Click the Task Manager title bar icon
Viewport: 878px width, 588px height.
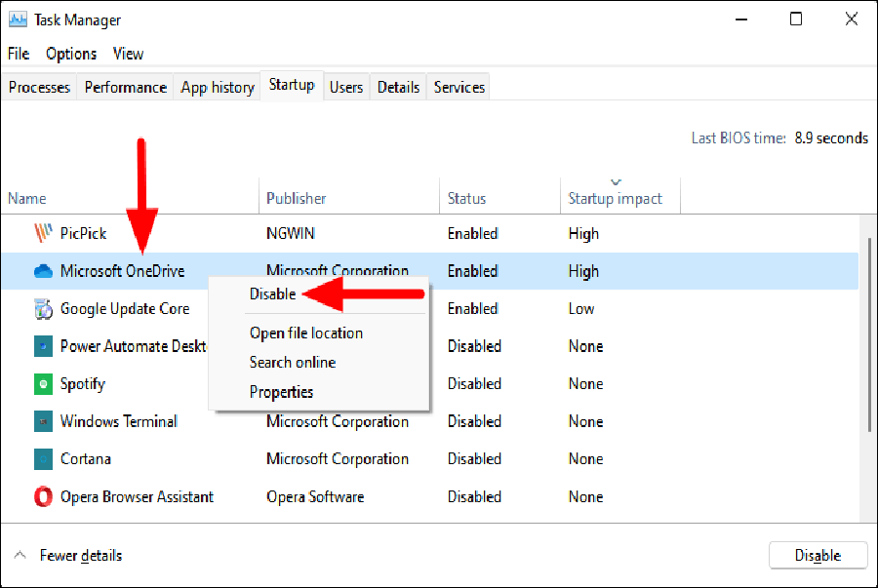pyautogui.click(x=18, y=20)
